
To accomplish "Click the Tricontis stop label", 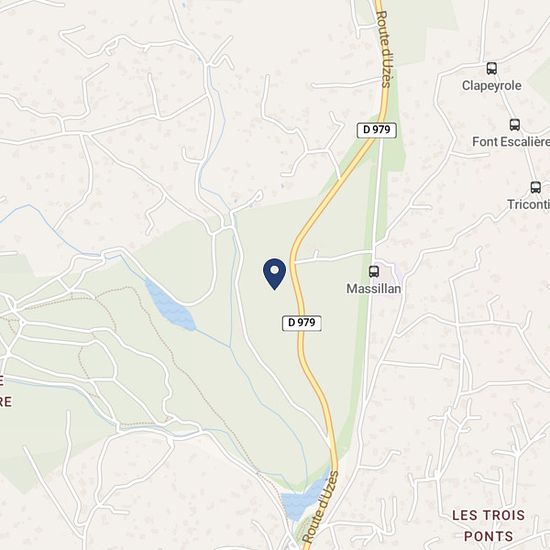I will [529, 204].
